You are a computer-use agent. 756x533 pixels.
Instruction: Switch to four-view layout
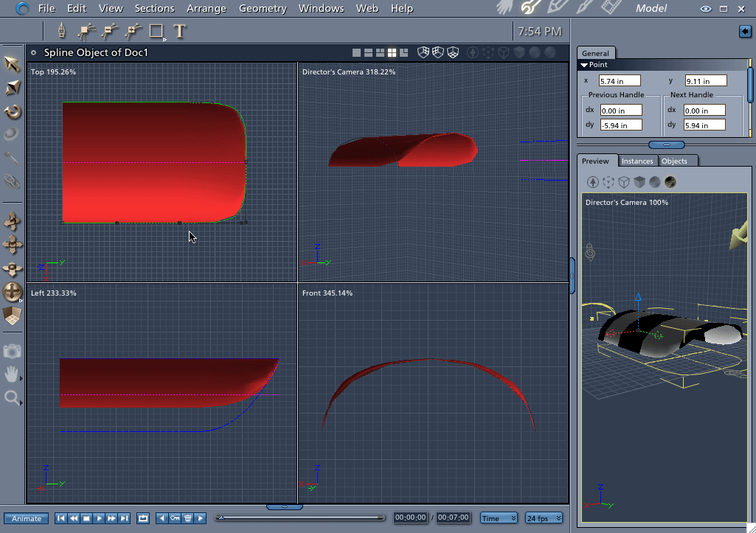(392, 52)
